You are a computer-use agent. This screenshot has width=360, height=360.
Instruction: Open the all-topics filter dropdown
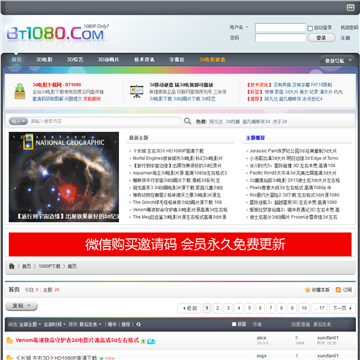tap(30, 324)
